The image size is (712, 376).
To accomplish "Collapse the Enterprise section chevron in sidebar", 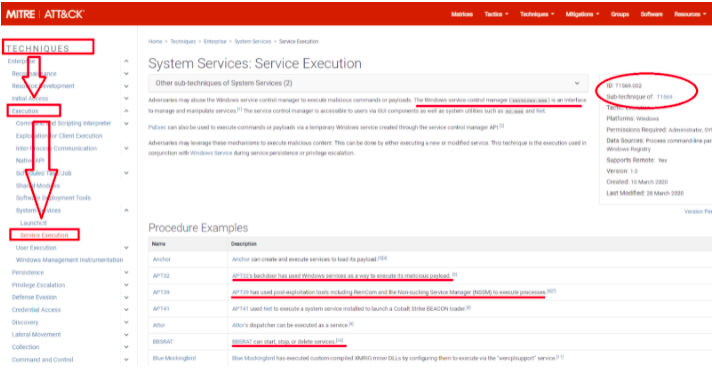I will point(126,61).
